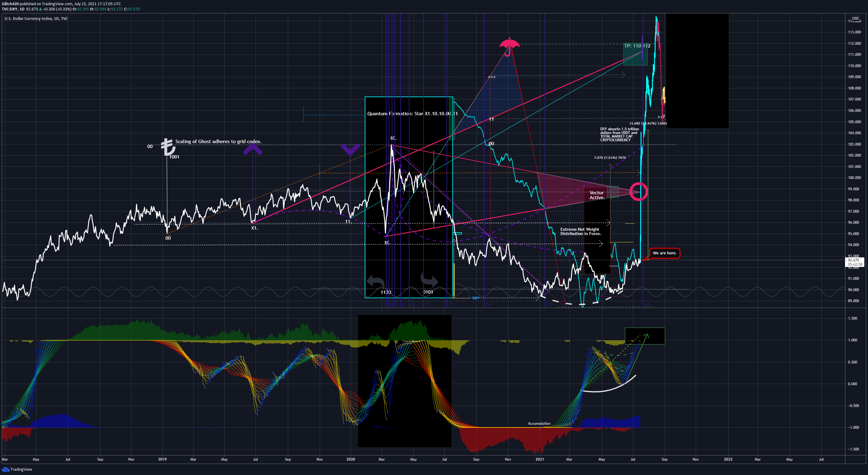Viewport: 868px width, 475px height.
Task: Select the 'Accumulation' label in the indicator pane
Action: pyautogui.click(x=539, y=424)
